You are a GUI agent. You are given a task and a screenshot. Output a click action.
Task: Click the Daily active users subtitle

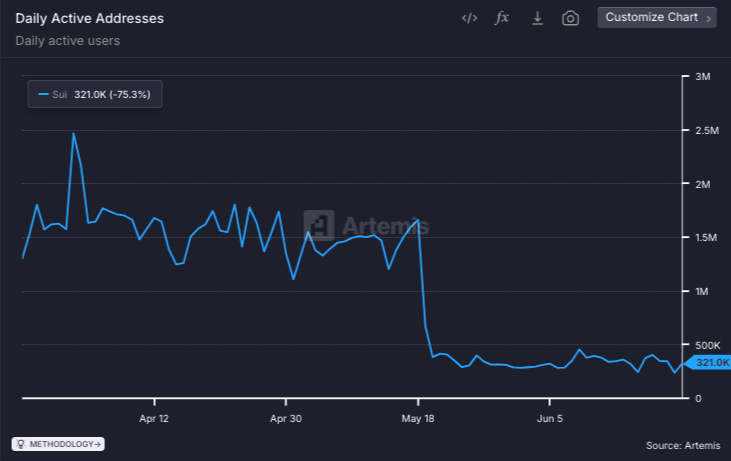click(68, 41)
